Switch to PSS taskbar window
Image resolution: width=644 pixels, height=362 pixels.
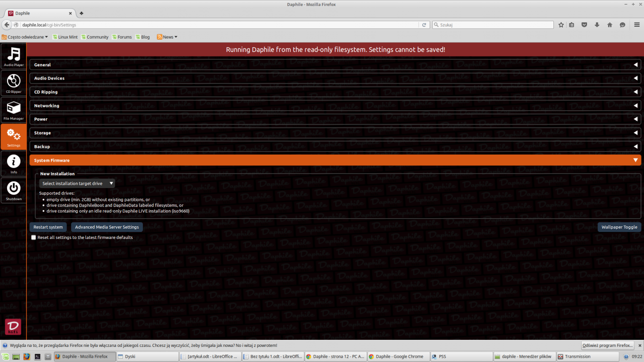[461, 357]
